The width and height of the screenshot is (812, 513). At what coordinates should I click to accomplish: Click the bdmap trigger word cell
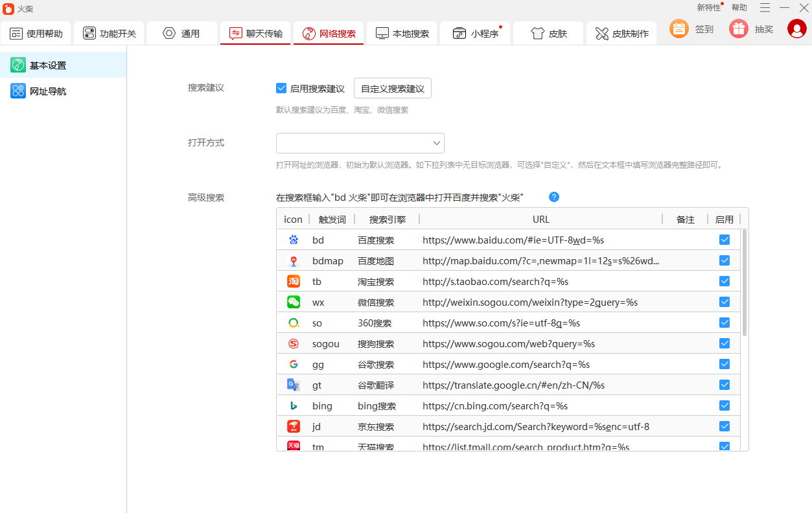click(x=328, y=260)
